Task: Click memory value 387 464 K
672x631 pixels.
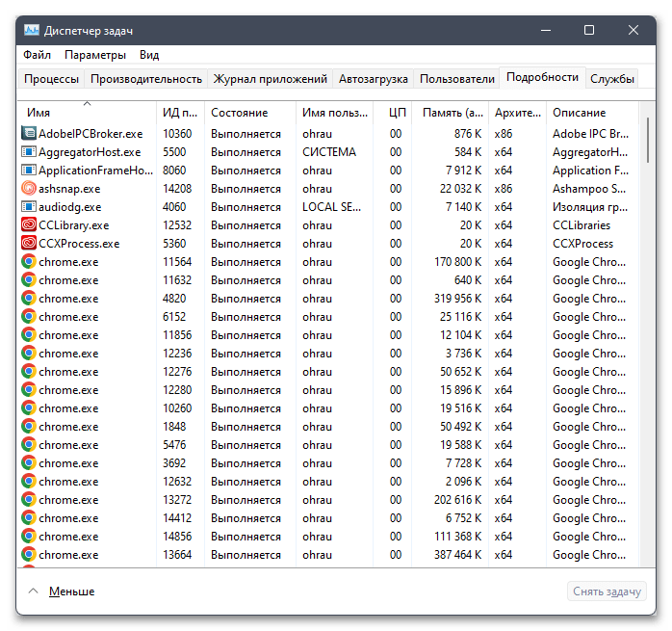Action: click(x=457, y=555)
